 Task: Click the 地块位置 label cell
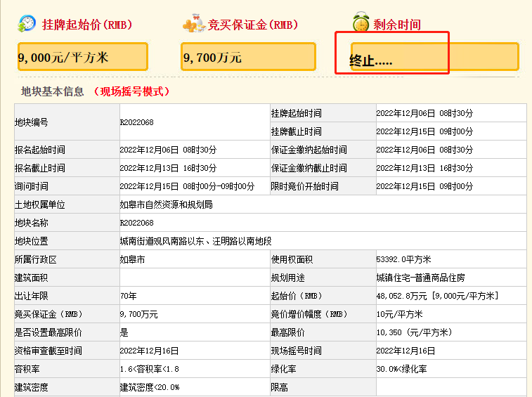[x=67, y=241]
